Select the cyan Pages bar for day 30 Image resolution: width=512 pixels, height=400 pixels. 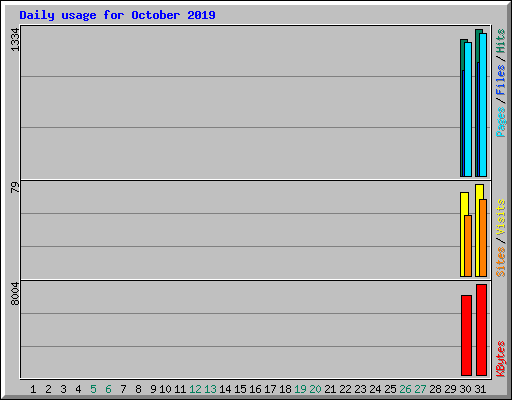pyautogui.click(x=468, y=109)
